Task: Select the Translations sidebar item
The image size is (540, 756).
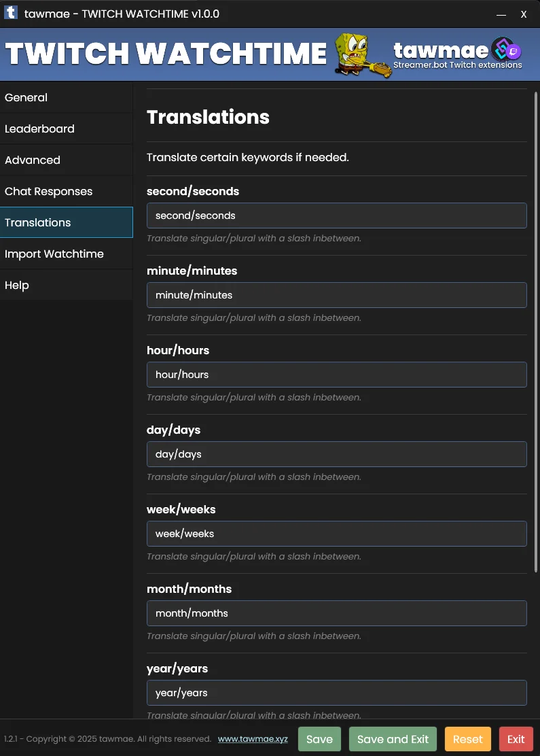Action: pyautogui.click(x=67, y=222)
